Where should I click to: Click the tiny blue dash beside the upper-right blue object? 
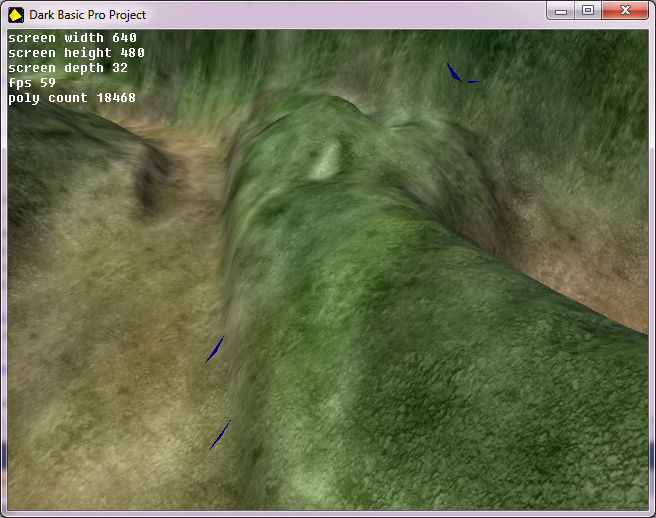(x=474, y=82)
